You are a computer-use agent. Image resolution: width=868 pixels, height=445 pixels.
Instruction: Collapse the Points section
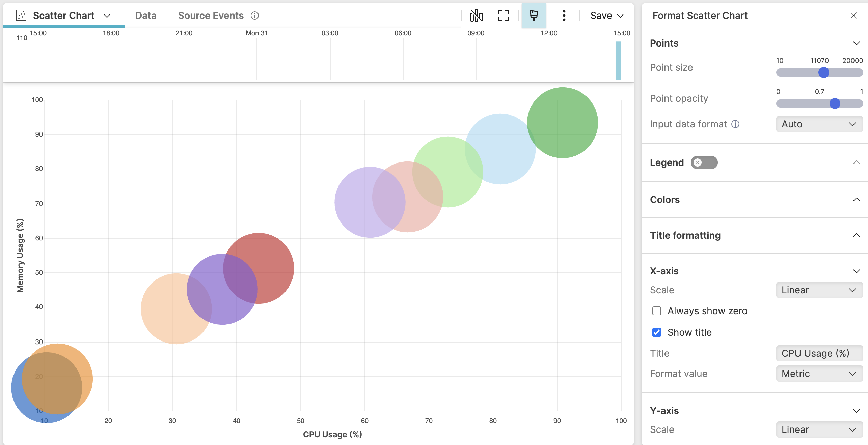click(x=856, y=43)
